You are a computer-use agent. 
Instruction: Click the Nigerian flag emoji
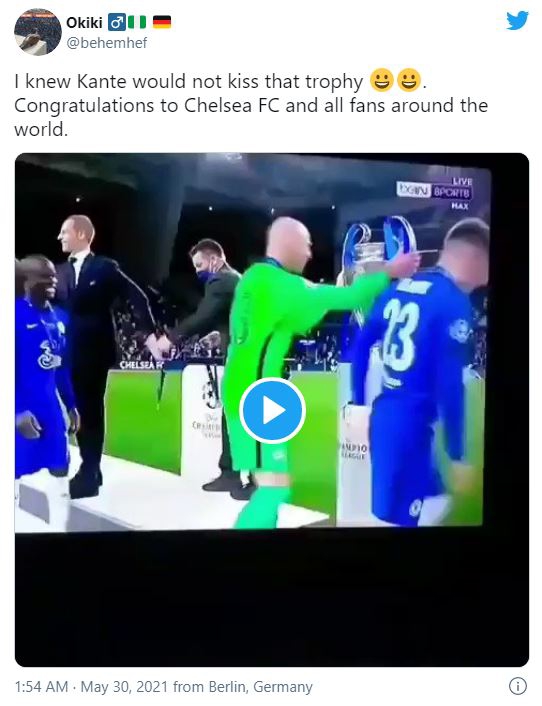pyautogui.click(x=137, y=22)
